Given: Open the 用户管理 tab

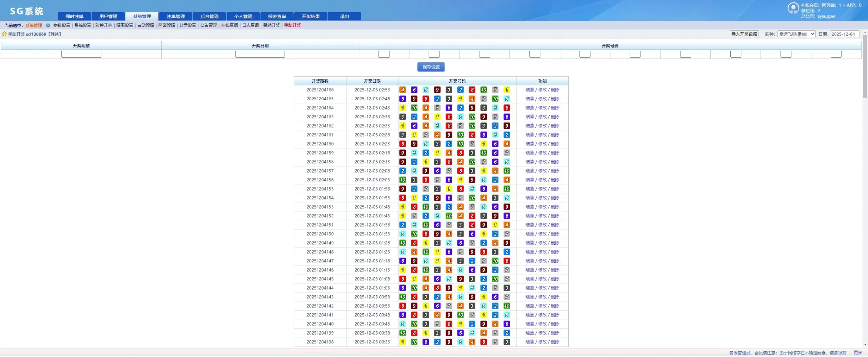Looking at the screenshot, I should pyautogui.click(x=108, y=16).
